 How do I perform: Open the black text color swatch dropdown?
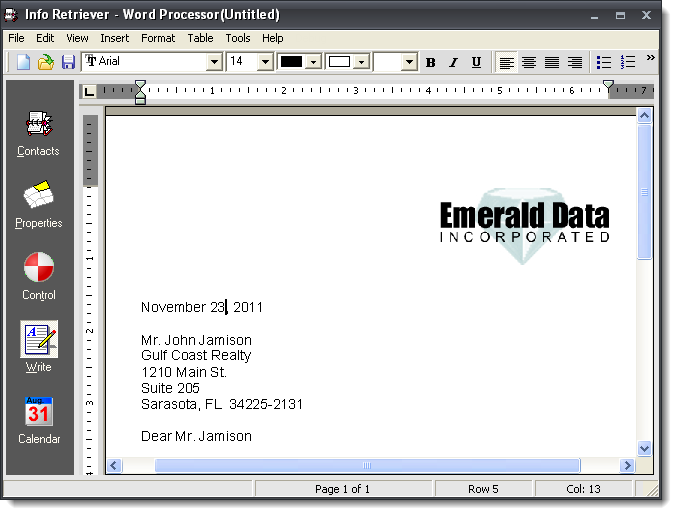pos(313,62)
